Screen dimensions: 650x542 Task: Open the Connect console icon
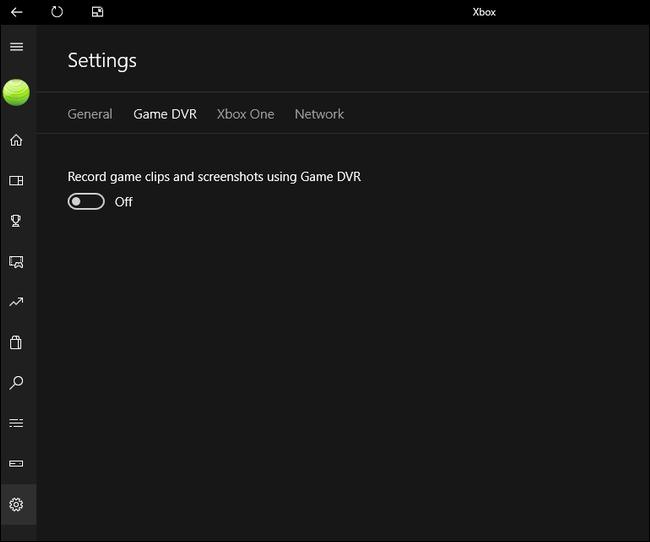tap(16, 463)
